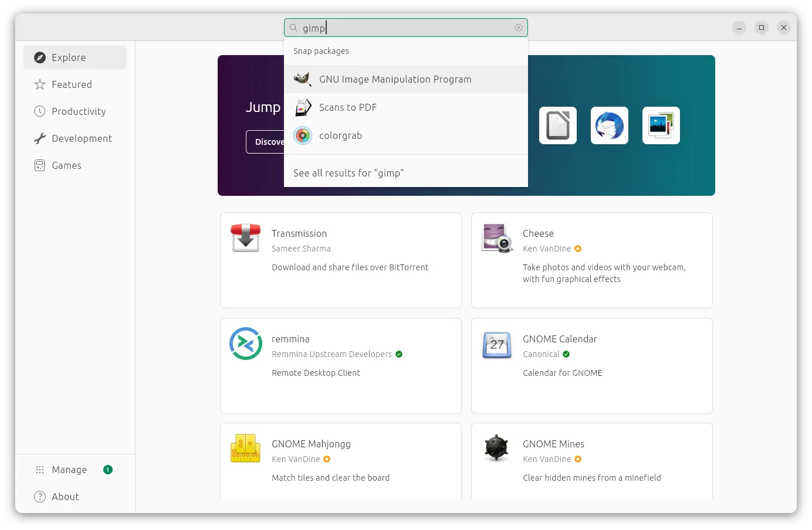The image size is (812, 530).
Task: Click the GNOME Mines bomb icon
Action: pyautogui.click(x=497, y=449)
